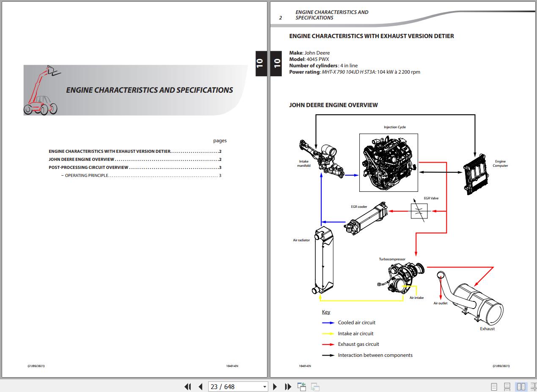537x392 pixels.
Task: Click the 'Cooled air circuit' key label
Action: tap(356, 323)
